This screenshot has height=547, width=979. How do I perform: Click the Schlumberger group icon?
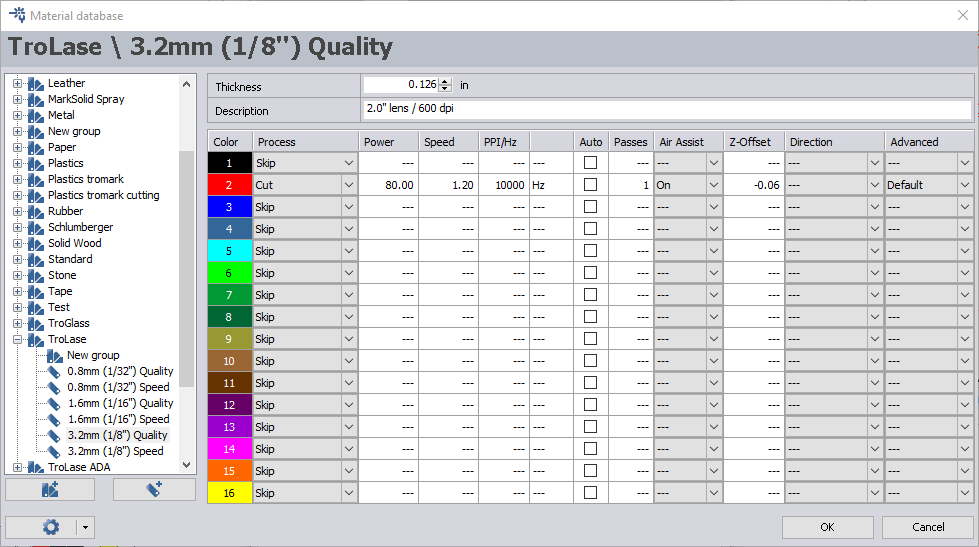36,227
